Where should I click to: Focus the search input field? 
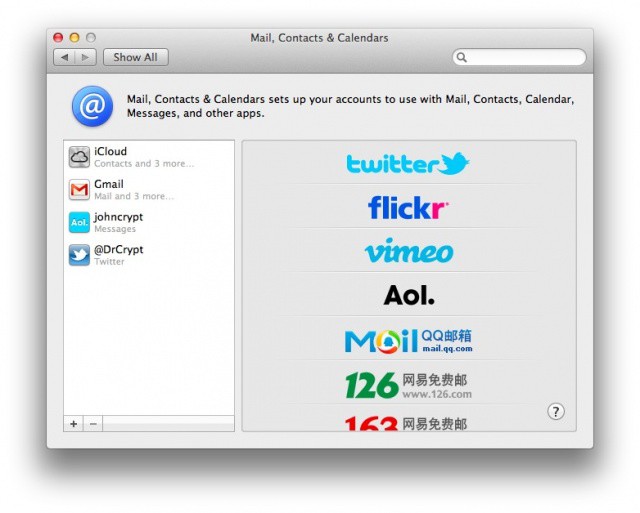[519, 57]
